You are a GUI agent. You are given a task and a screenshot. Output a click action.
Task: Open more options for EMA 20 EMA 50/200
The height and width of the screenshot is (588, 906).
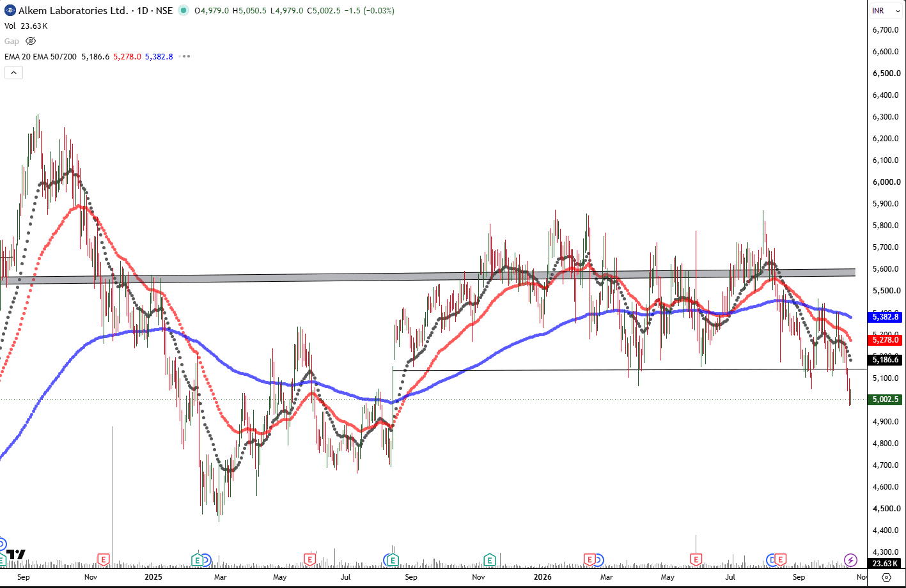pos(185,56)
